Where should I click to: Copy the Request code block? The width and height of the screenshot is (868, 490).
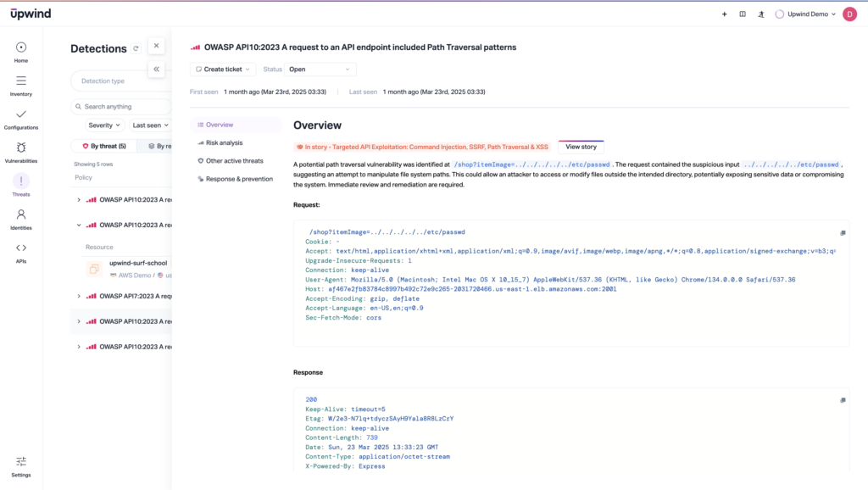(843, 233)
